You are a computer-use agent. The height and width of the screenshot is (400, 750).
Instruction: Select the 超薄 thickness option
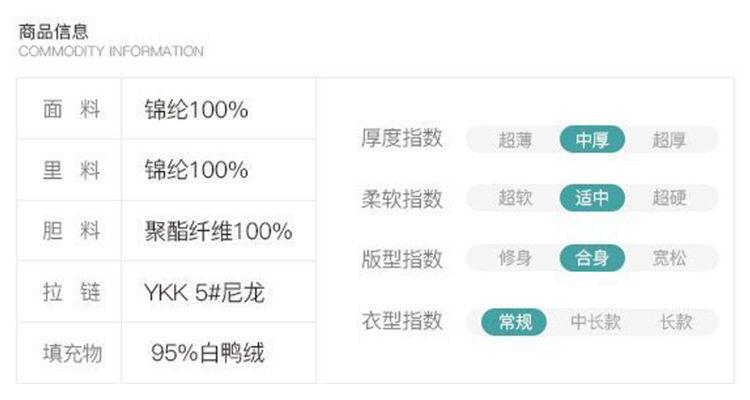pos(515,140)
